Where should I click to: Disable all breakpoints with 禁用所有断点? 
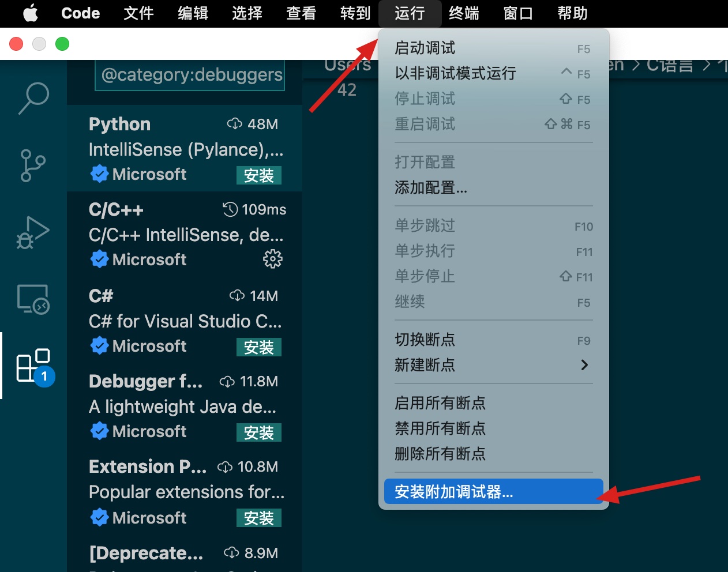point(440,428)
